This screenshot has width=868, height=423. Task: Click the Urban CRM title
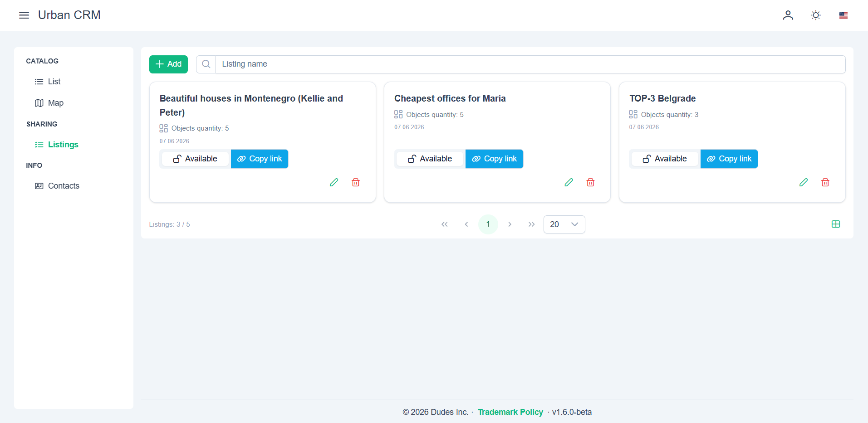[x=69, y=15]
